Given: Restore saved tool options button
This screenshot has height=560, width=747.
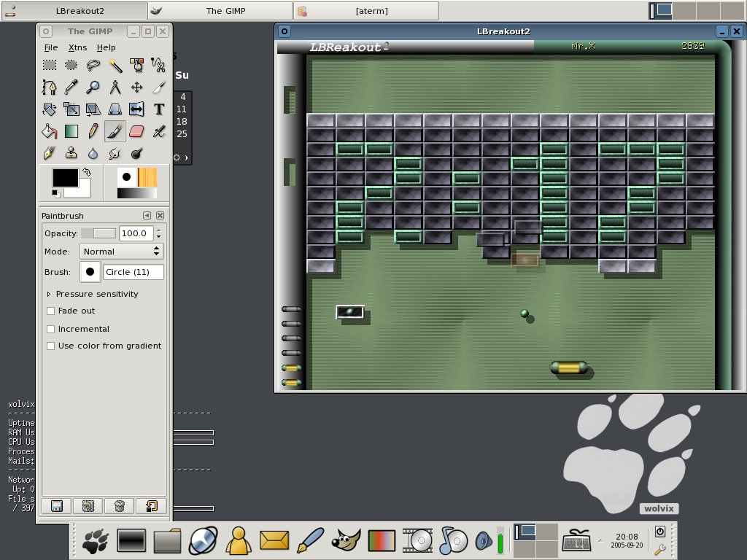Looking at the screenshot, I should [88, 506].
